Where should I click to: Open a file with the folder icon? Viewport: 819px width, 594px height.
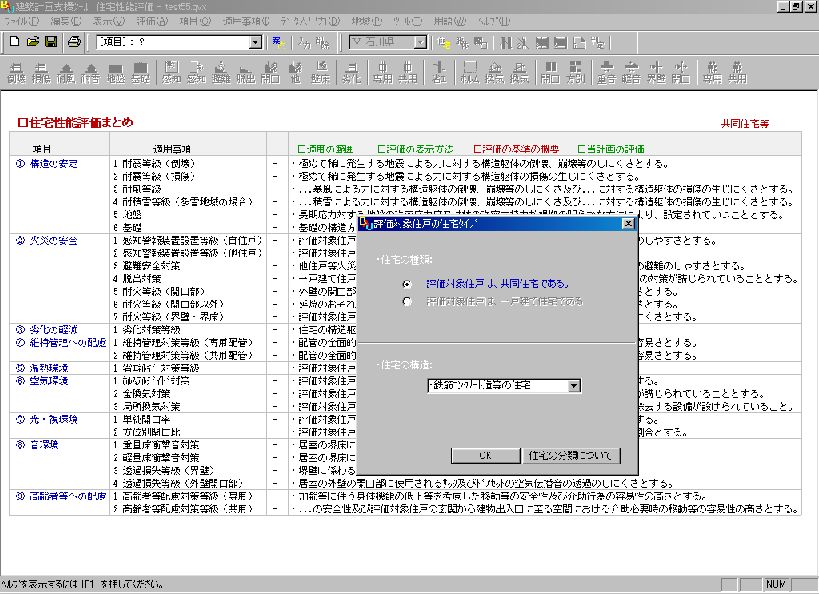click(x=33, y=42)
